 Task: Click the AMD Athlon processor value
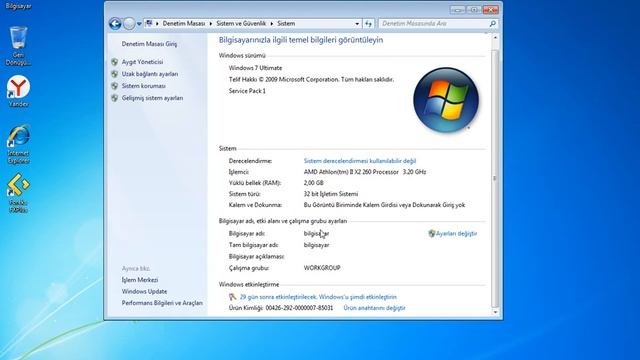(x=364, y=172)
